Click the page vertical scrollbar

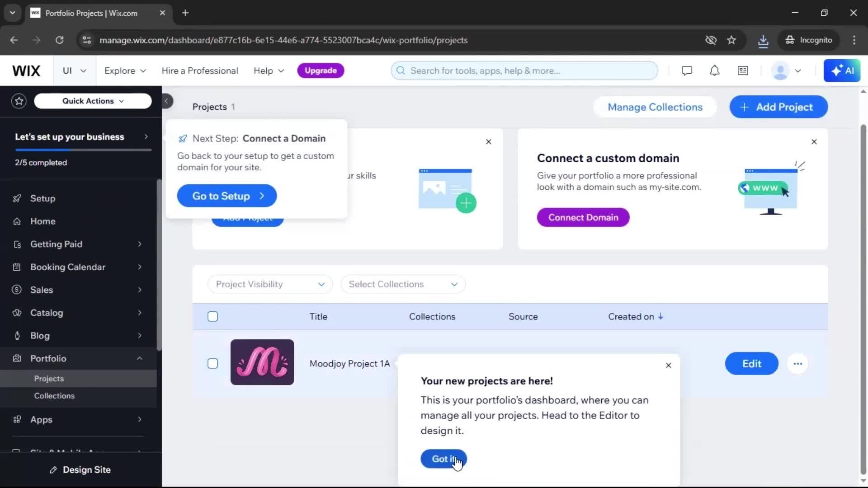coord(863,298)
